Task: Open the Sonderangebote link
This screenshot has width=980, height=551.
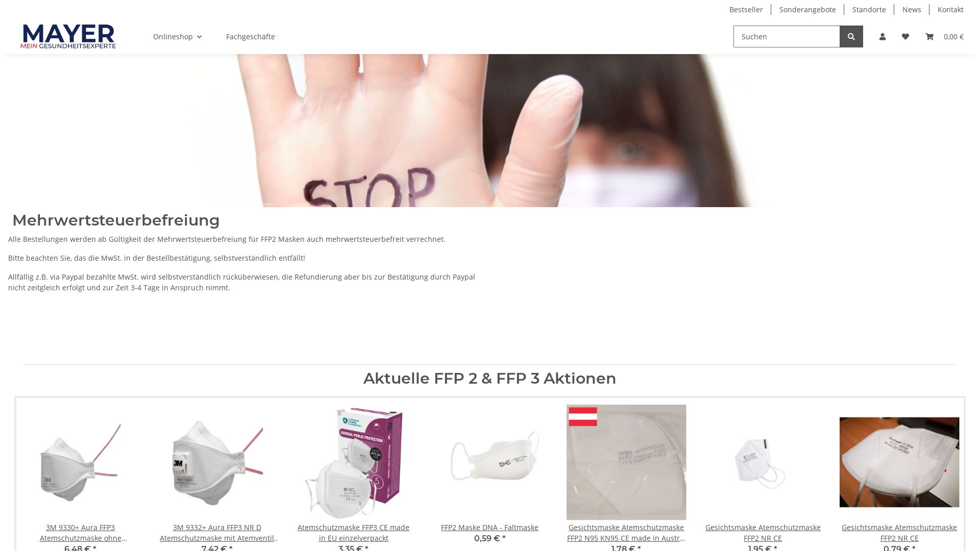Action: click(807, 10)
